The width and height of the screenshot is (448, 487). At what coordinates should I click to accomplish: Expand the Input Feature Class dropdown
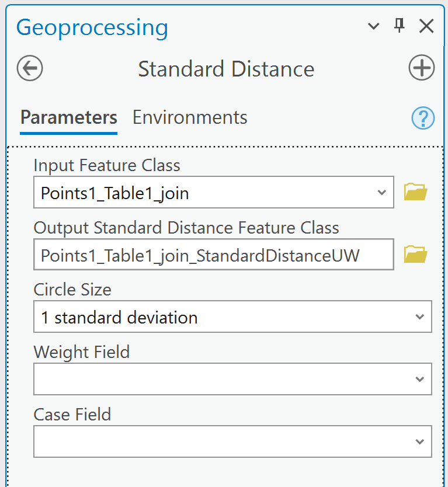pyautogui.click(x=381, y=192)
